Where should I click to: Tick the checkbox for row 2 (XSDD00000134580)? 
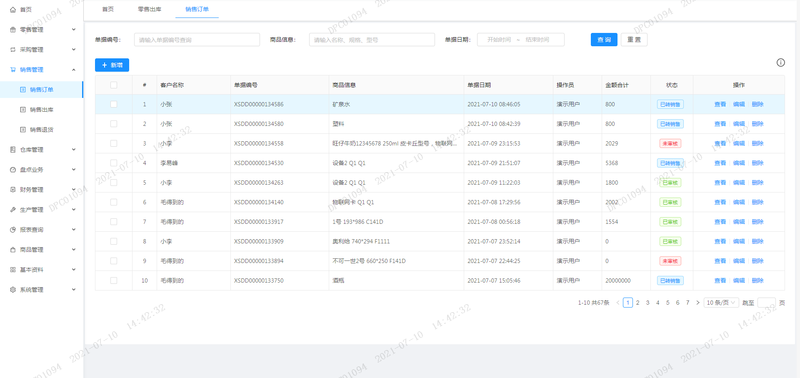coord(113,124)
